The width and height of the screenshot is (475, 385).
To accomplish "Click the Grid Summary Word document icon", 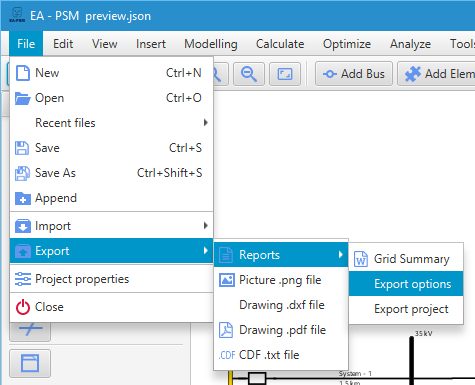I will click(x=361, y=259).
